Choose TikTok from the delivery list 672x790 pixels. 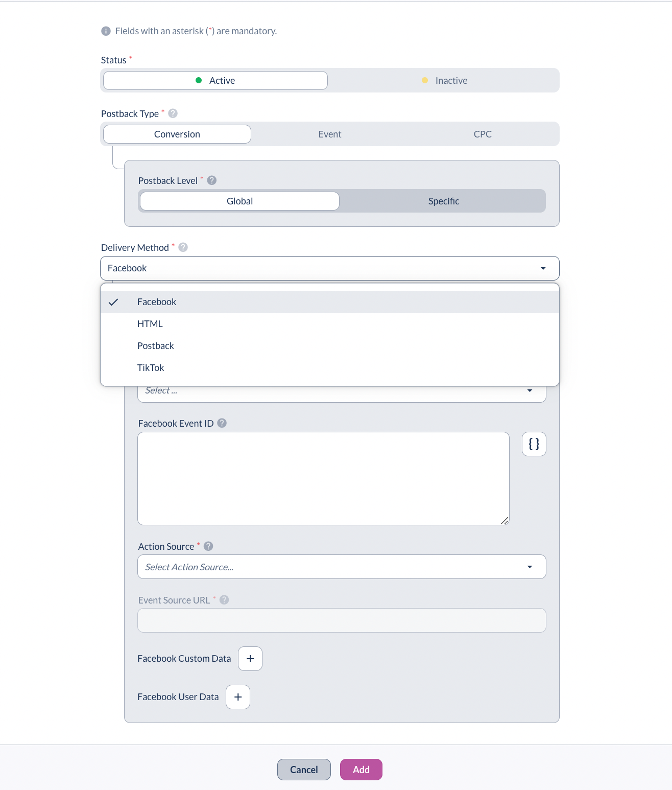click(151, 368)
